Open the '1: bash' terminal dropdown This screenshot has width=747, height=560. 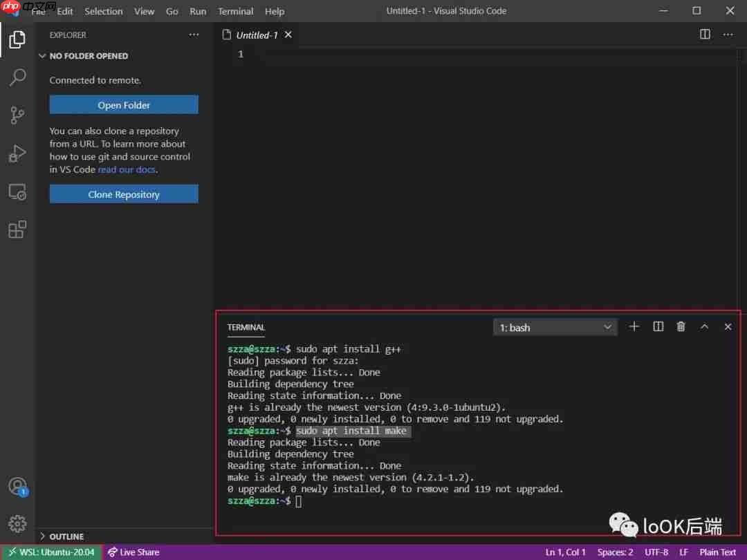[555, 327]
